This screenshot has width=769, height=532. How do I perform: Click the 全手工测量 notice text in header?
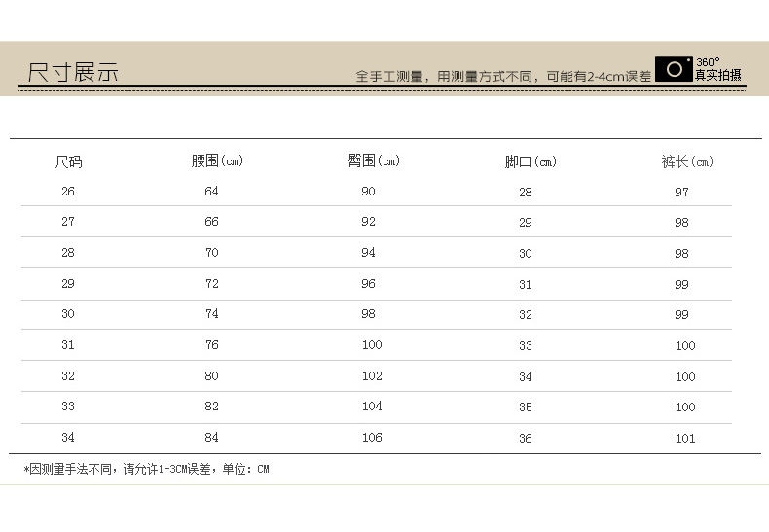tap(502, 76)
